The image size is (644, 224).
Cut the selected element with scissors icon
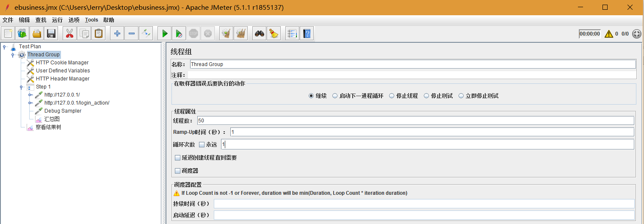[69, 33]
